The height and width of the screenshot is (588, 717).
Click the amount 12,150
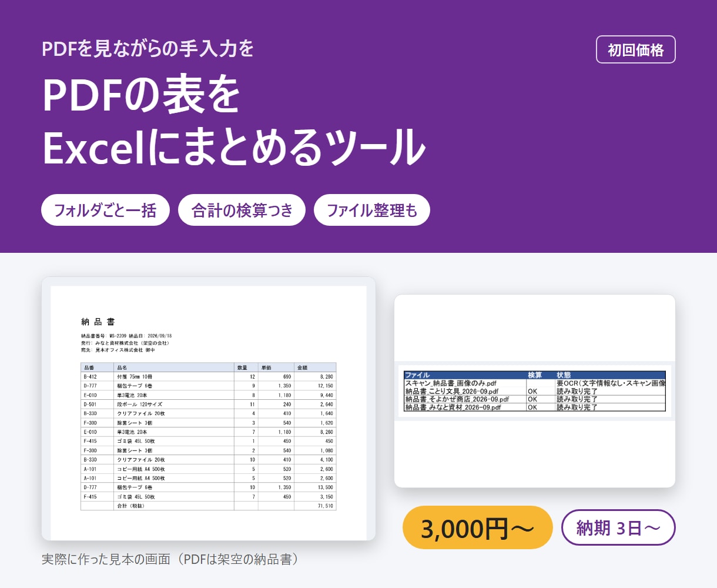coord(326,386)
